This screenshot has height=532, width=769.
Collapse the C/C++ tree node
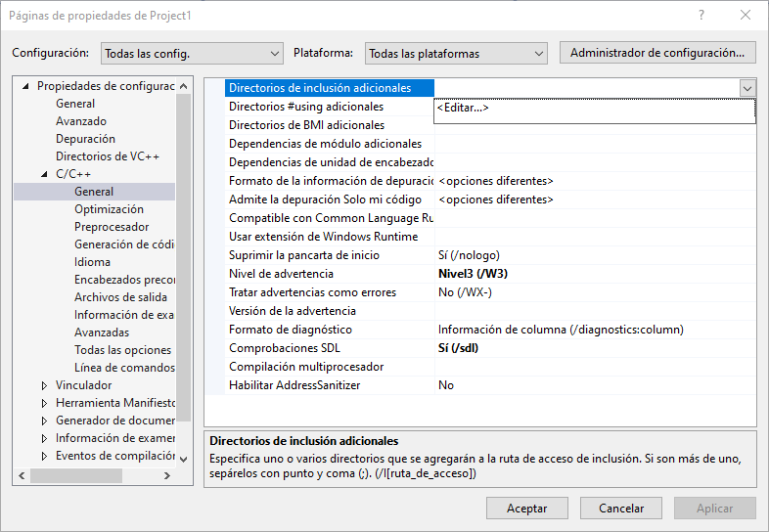[45, 174]
